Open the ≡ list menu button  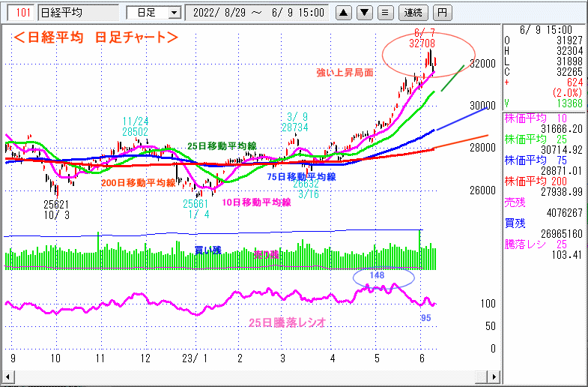(384, 13)
